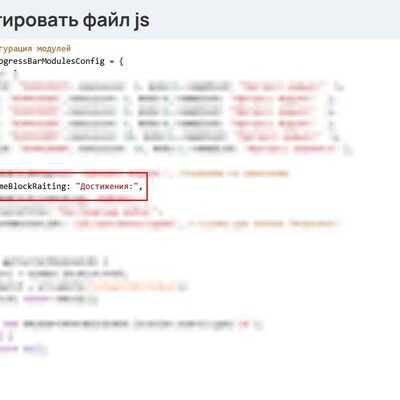Click the word "модулей" in the comment
The width and height of the screenshot is (400, 400).
click(54, 49)
